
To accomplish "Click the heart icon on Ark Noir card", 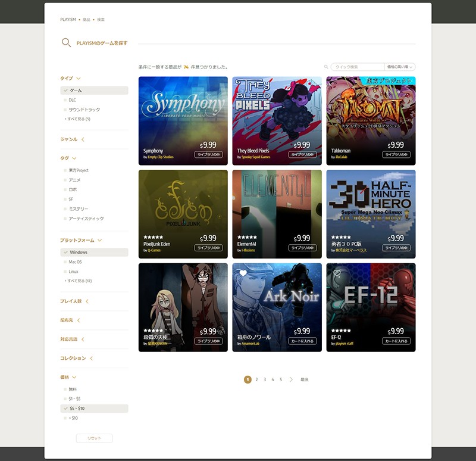I will [243, 273].
